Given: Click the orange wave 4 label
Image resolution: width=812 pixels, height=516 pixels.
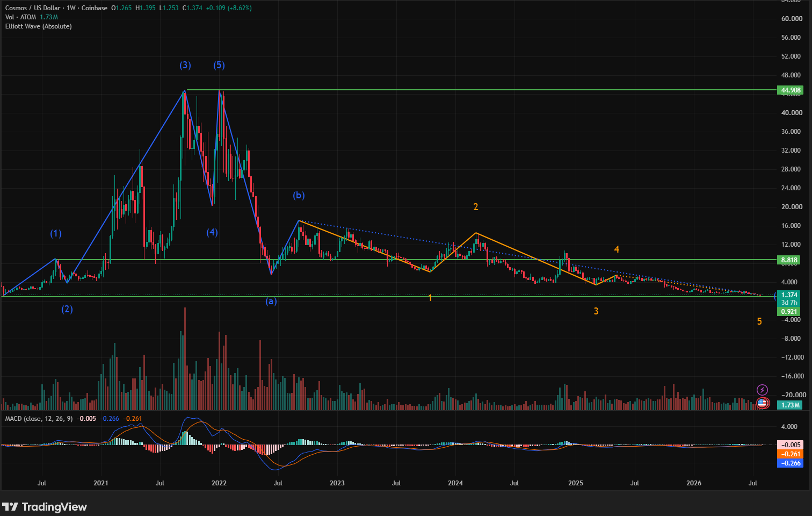Looking at the screenshot, I should pos(617,249).
